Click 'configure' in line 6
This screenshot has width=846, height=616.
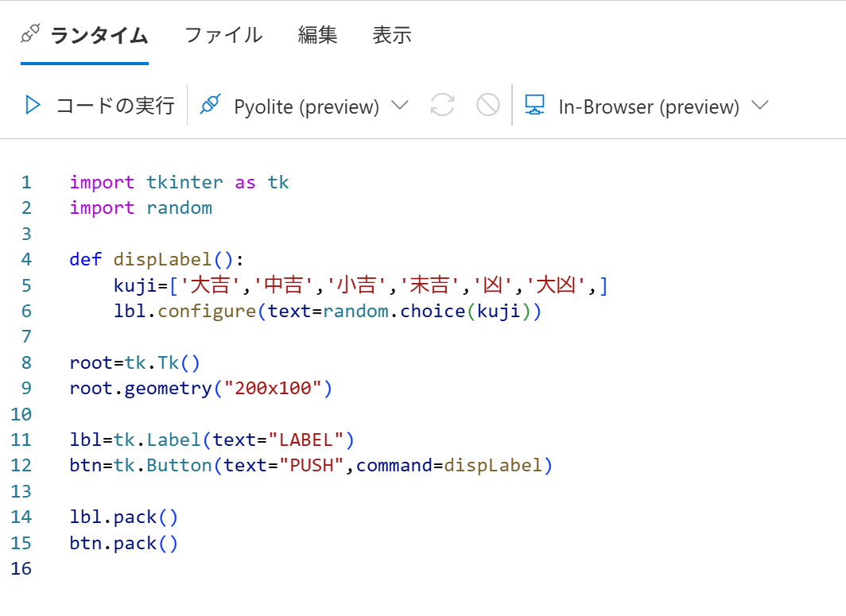[x=207, y=312]
